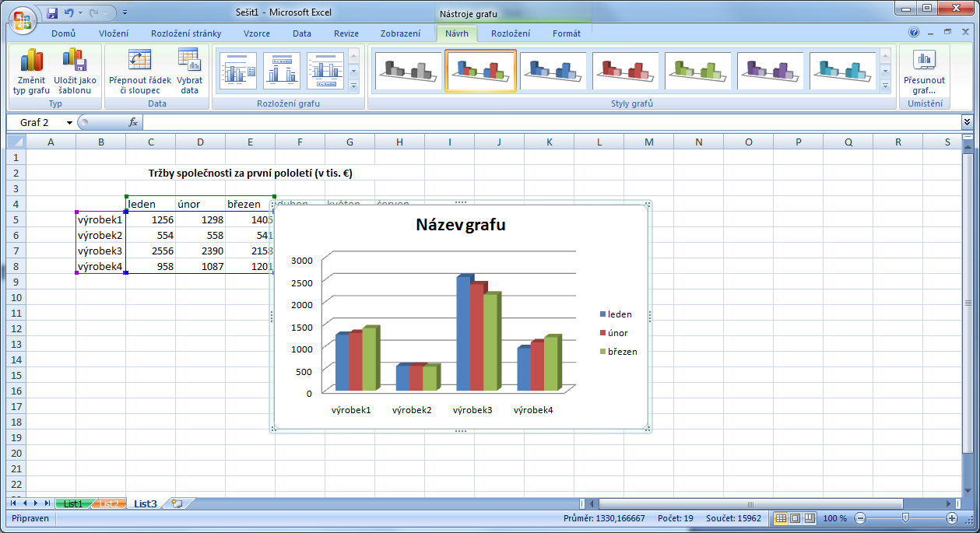
Task: Open the Revize tab
Action: pos(346,33)
